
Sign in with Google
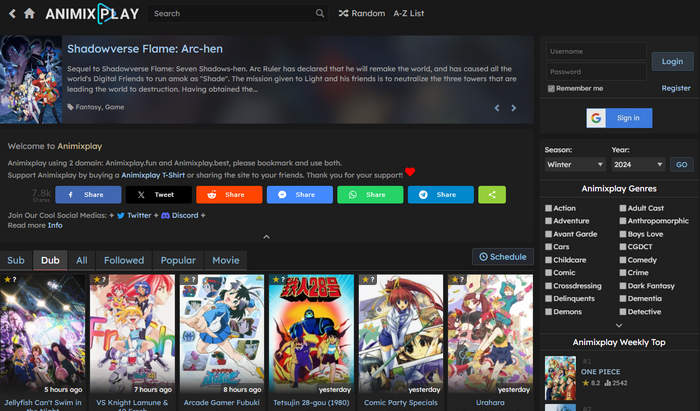(x=619, y=118)
